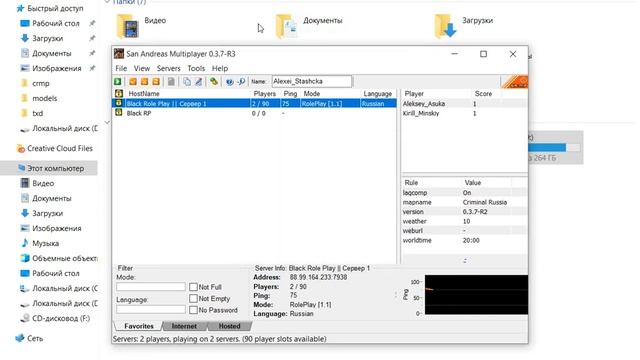Click the Creative Cloud Files sidebar icon
The height and width of the screenshot is (360, 640).
(21, 149)
